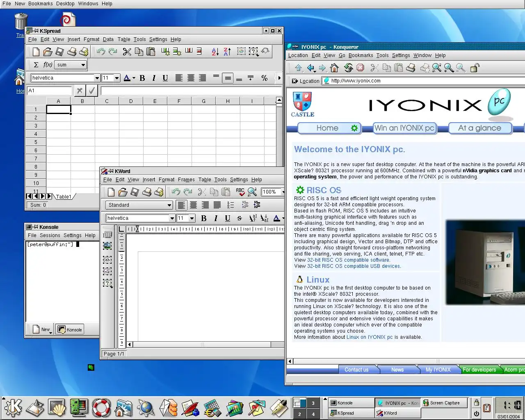This screenshot has height=420, width=525.
Task: Expand the KWord zoom 100% dropdown
Action: tap(283, 192)
